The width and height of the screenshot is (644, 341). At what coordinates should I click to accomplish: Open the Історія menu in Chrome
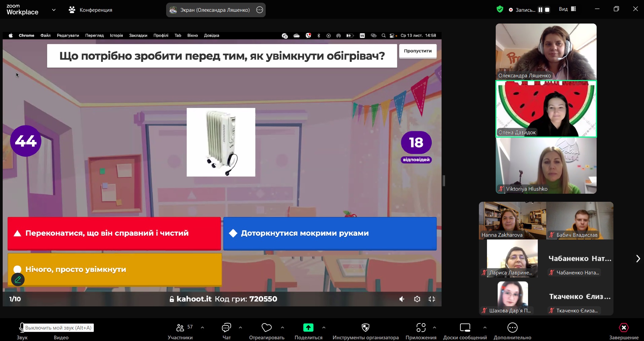pyautogui.click(x=116, y=35)
